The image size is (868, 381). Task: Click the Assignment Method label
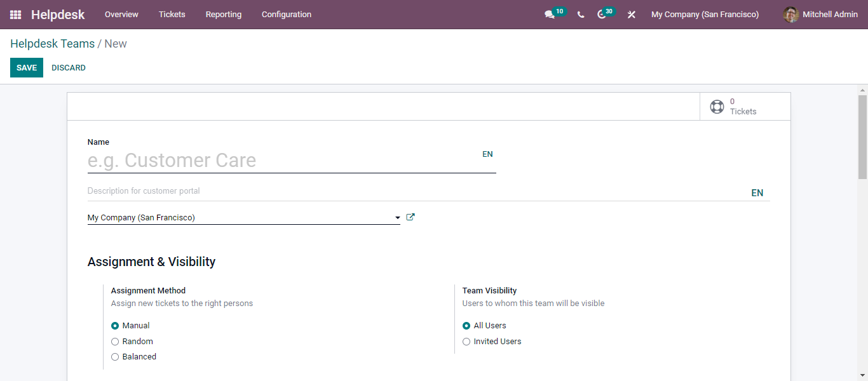pyautogui.click(x=148, y=291)
